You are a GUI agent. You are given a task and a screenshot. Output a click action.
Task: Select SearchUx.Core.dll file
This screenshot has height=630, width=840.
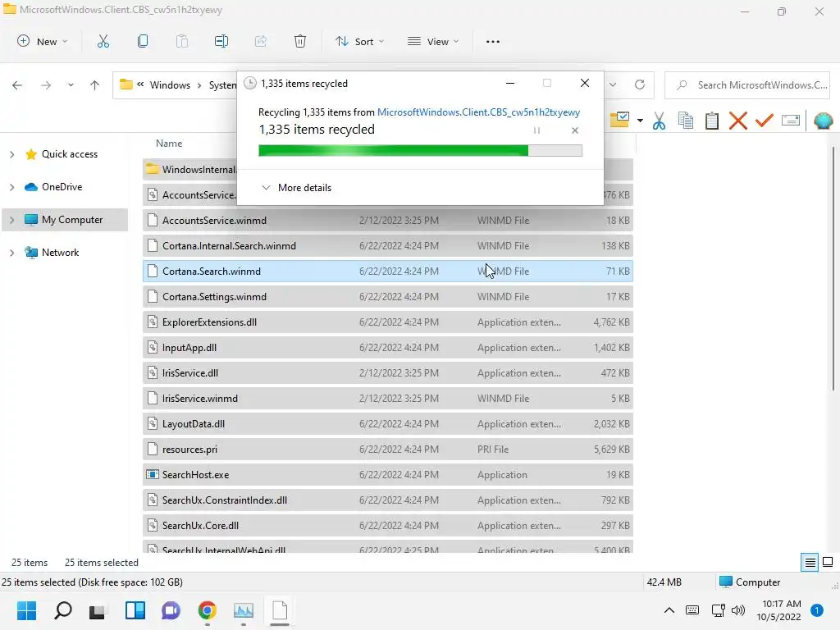pos(388,526)
